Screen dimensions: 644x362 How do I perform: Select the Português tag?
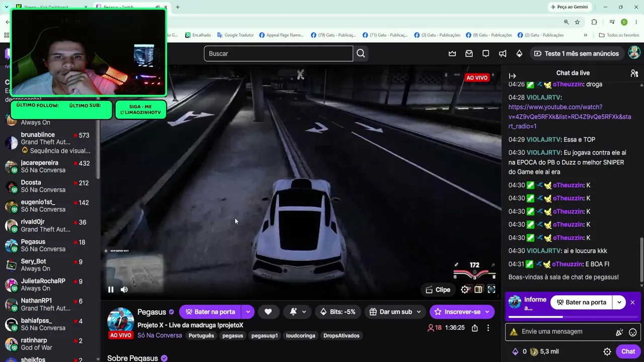201,335
